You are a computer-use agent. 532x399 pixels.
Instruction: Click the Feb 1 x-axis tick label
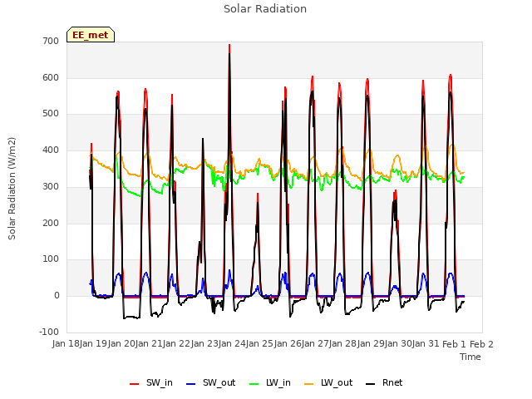(455, 344)
